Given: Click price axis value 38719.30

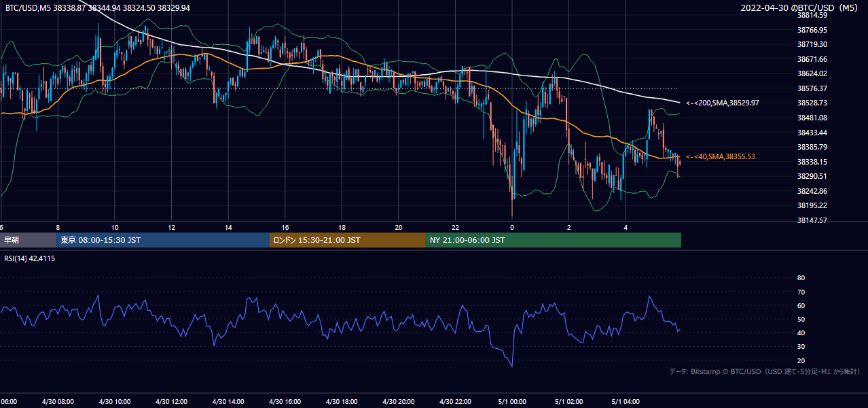Looking at the screenshot, I should (812, 44).
